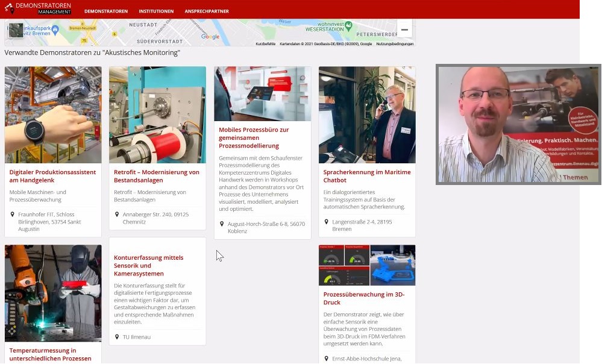602x364 pixels.
Task: Click the Kurzbefehle map shortcuts link
Action: [x=265, y=44]
